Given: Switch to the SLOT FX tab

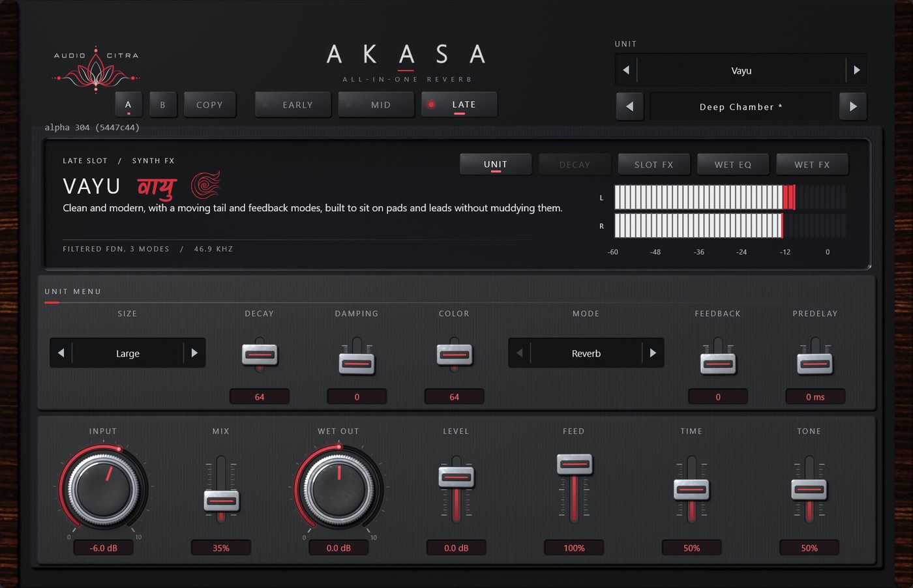Looking at the screenshot, I should (654, 164).
